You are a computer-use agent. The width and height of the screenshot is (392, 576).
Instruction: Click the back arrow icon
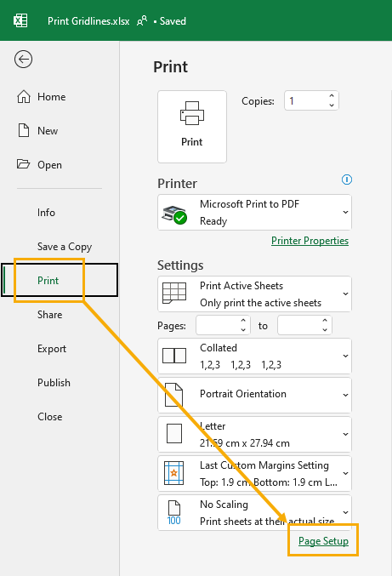pos(24,60)
